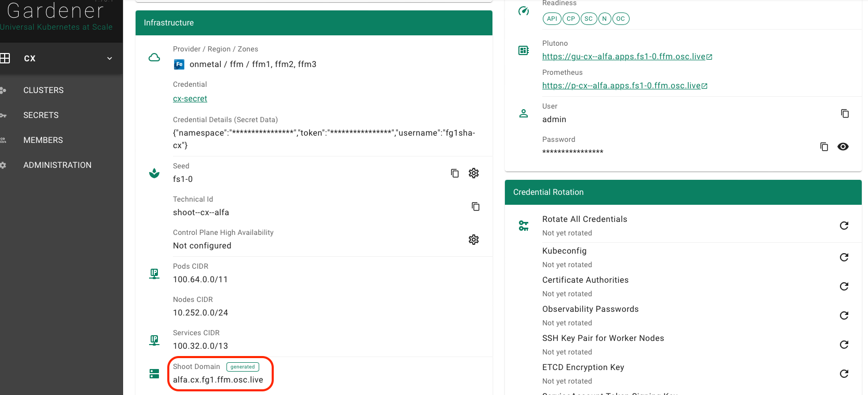Image resolution: width=868 pixels, height=395 pixels.
Task: Configure Control Plane High Availability gear
Action: coord(474,240)
